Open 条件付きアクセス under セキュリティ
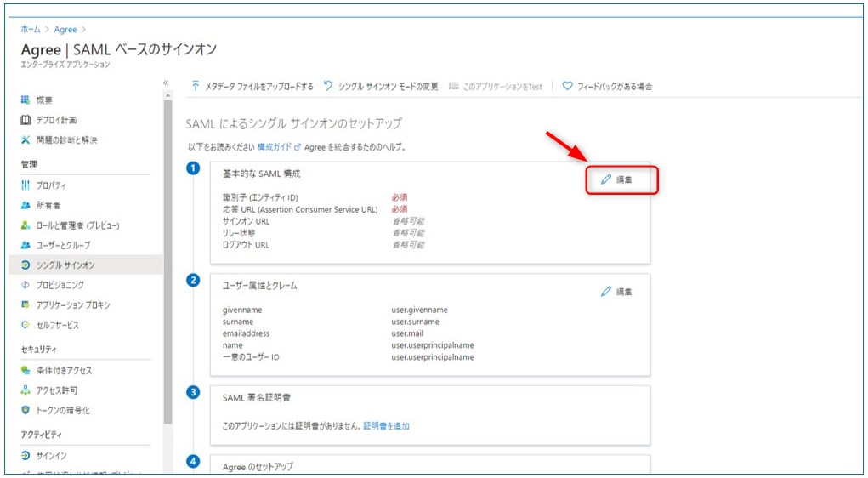This screenshot has width=868, height=478. [65, 371]
